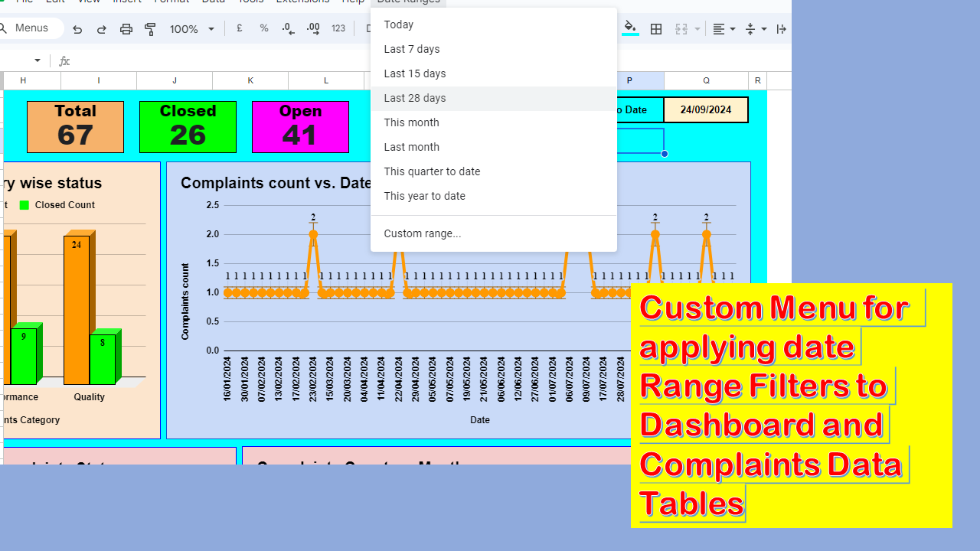The width and height of the screenshot is (980, 551).
Task: Open the Horizontal align dropdown
Action: click(x=724, y=29)
